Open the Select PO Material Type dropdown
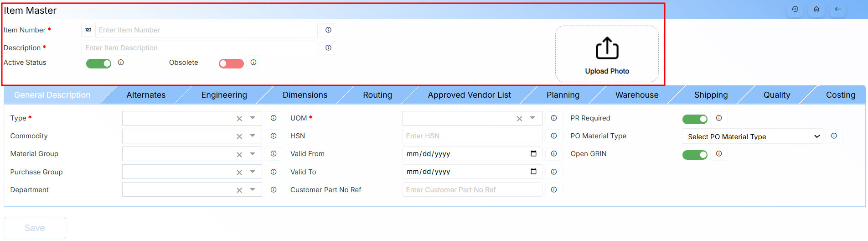This screenshot has height=241, width=868. click(x=752, y=136)
